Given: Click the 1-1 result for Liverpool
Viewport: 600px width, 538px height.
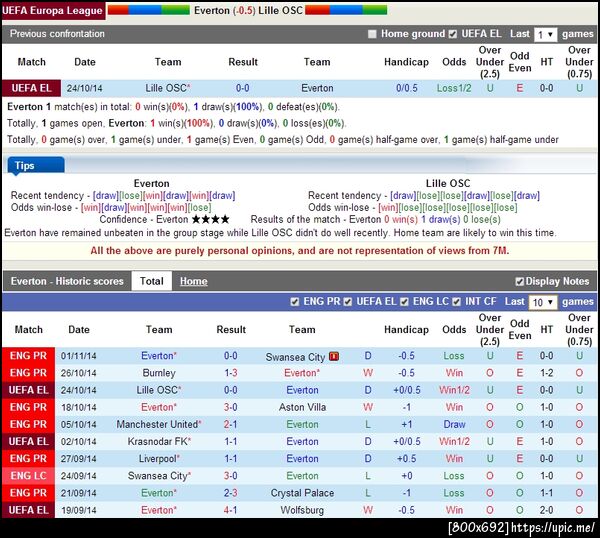Looking at the screenshot, I should 231,459.
